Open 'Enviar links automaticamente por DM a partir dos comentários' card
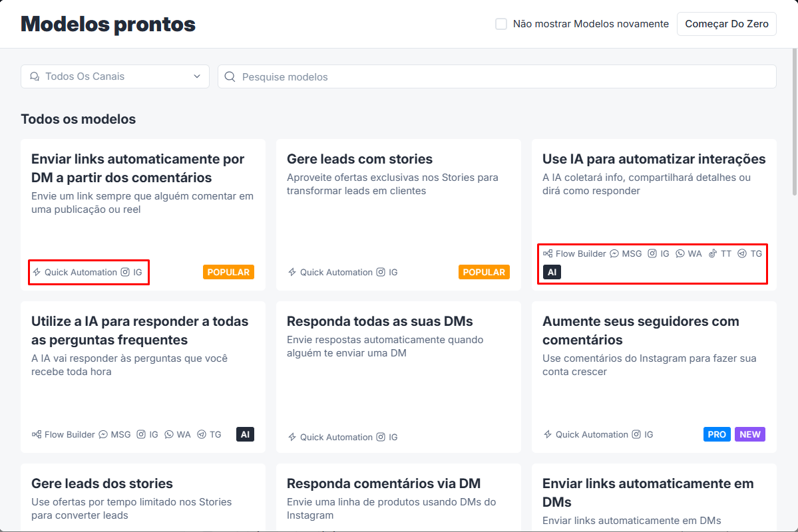Screen dimensions: 798x532 tap(142, 215)
